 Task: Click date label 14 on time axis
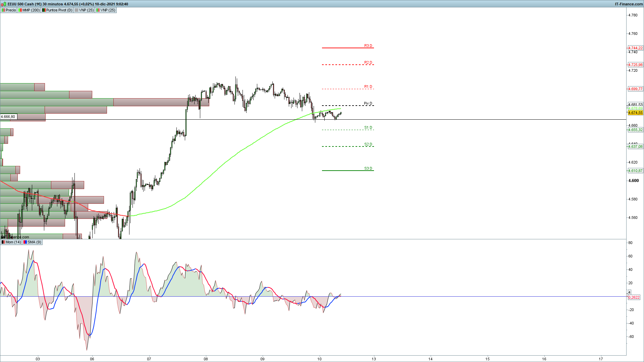click(x=431, y=359)
